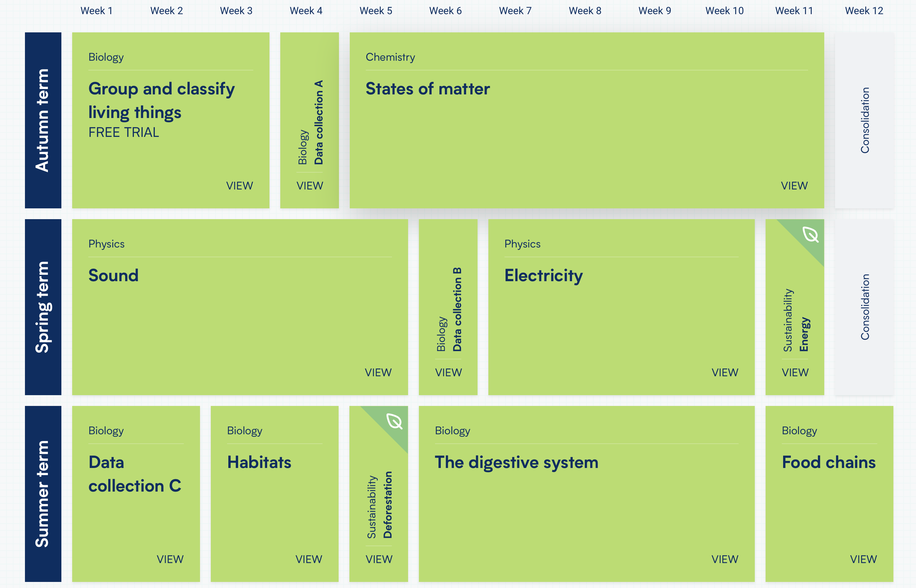Image resolution: width=916 pixels, height=588 pixels.
Task: Click the vertical Data collection A title
Action: [318, 122]
